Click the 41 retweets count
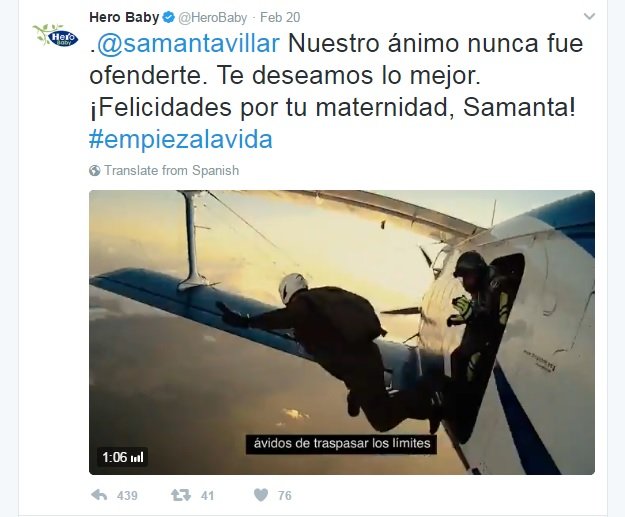Viewport: 625px width, 517px height. tap(207, 496)
